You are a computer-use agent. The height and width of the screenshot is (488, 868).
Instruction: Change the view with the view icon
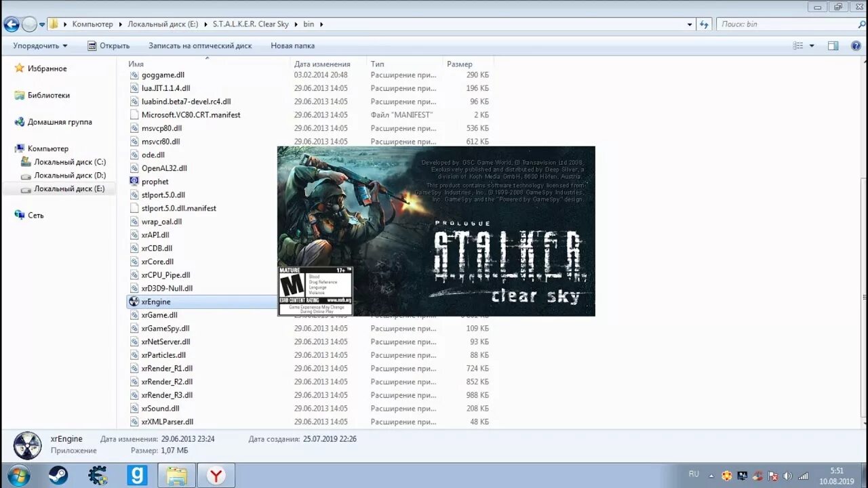(798, 45)
